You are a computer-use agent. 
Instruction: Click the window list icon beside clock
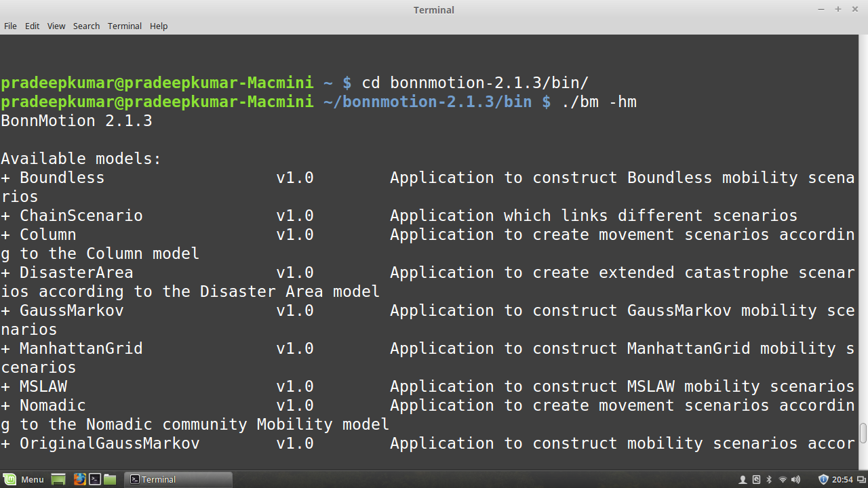point(860,479)
